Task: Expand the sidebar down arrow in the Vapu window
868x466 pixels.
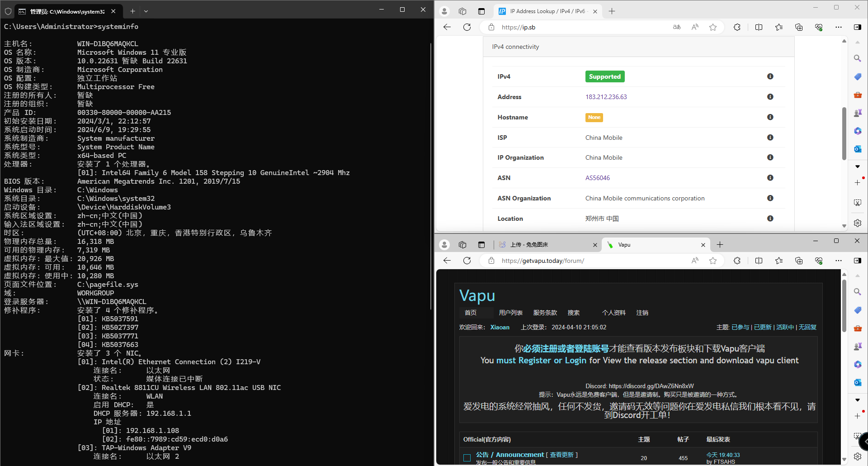Action: point(858,400)
